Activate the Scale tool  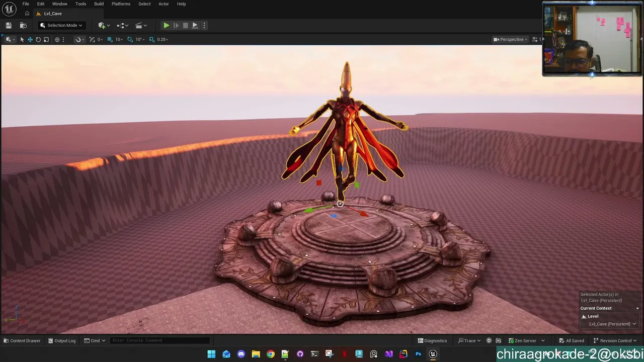pyautogui.click(x=46, y=39)
